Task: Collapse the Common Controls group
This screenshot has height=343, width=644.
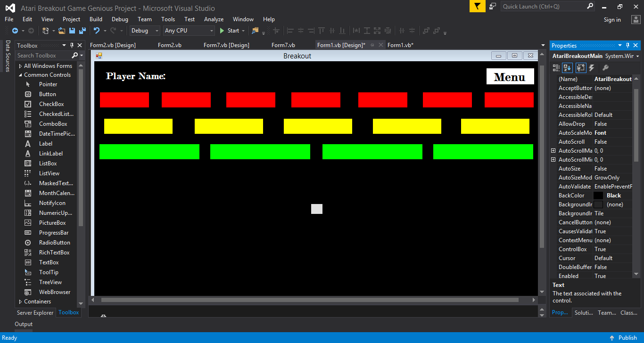Action: tap(20, 75)
